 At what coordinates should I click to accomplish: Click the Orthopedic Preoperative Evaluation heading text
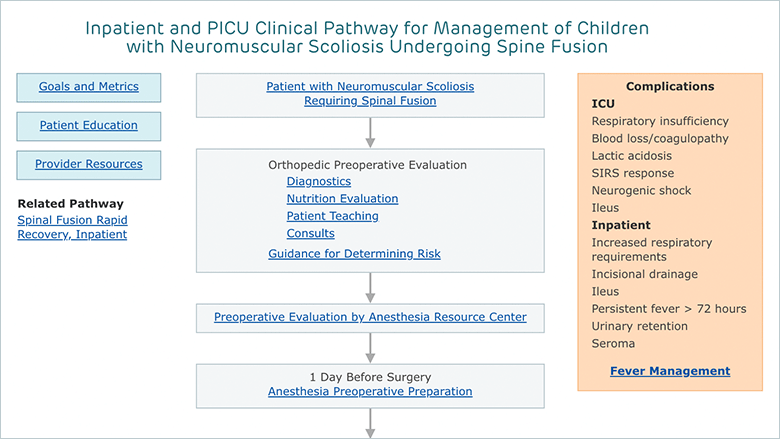pyautogui.click(x=368, y=165)
